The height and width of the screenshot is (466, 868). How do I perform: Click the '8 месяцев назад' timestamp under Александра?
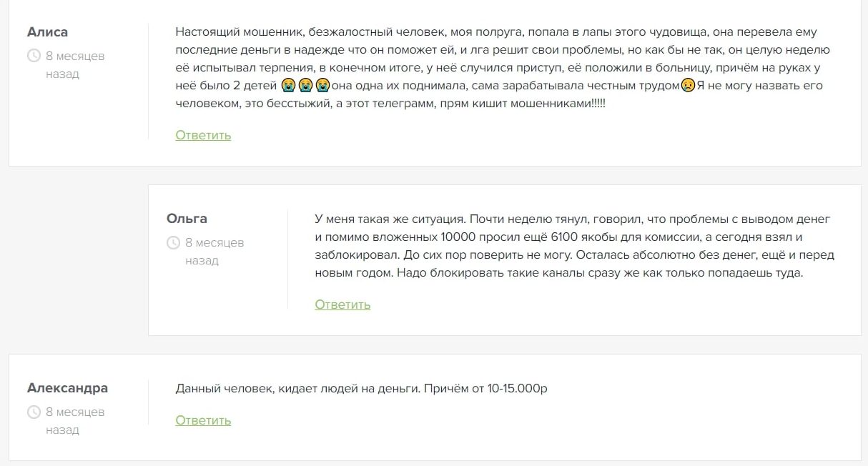coord(75,421)
